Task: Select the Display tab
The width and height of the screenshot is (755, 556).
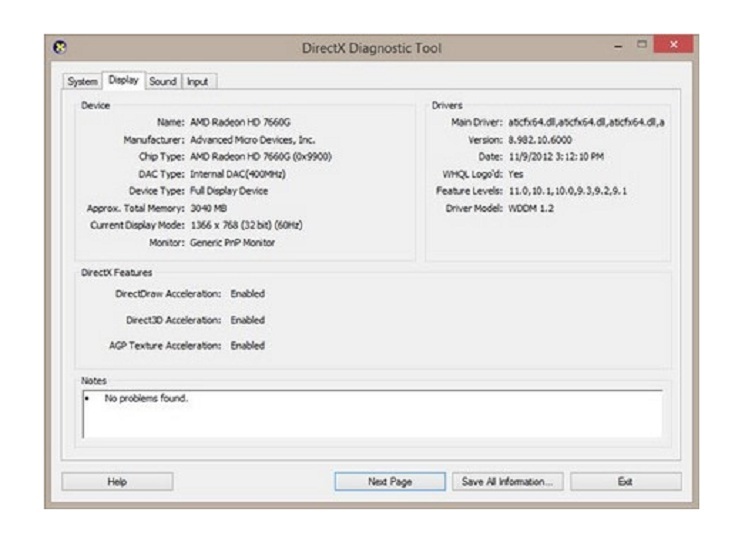Action: coord(124,81)
